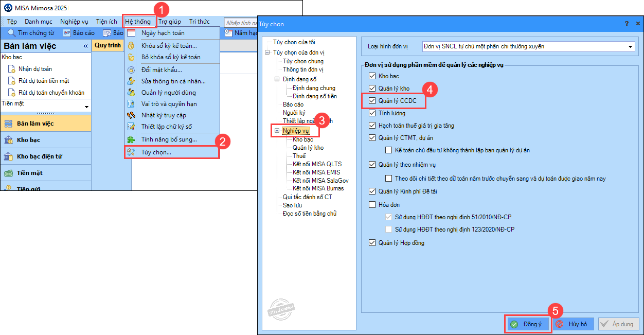644x335 pixels.
Task: Select Định dạng chung tree item
Action: click(x=314, y=88)
